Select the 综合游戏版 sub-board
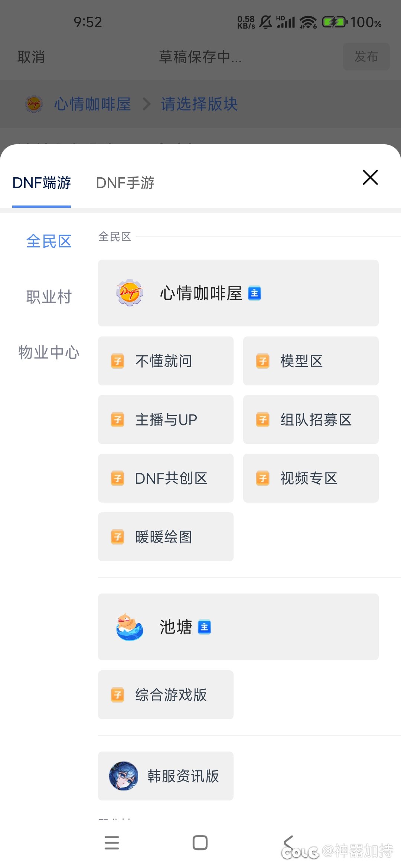Screen dimensions: 401x868 [166, 695]
